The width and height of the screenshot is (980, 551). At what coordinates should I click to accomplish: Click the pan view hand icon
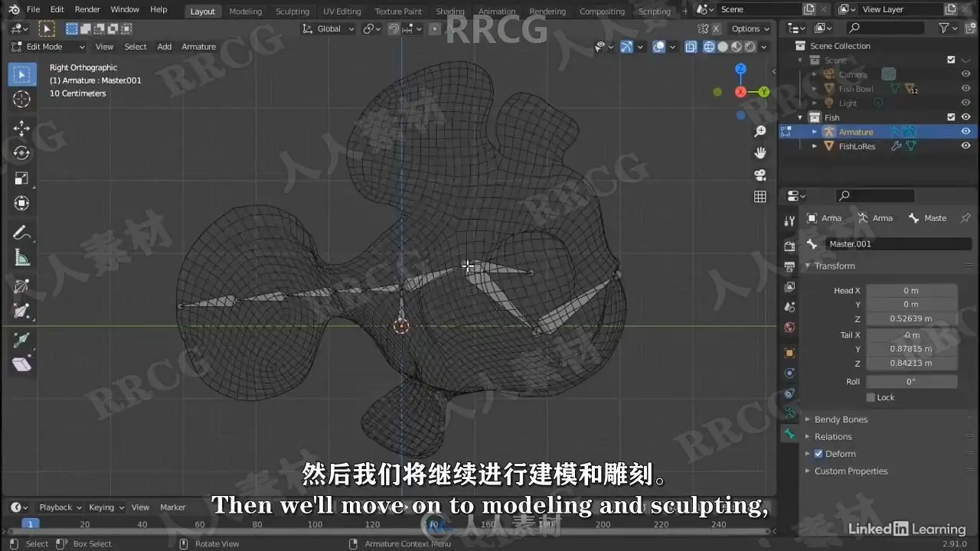pyautogui.click(x=760, y=153)
